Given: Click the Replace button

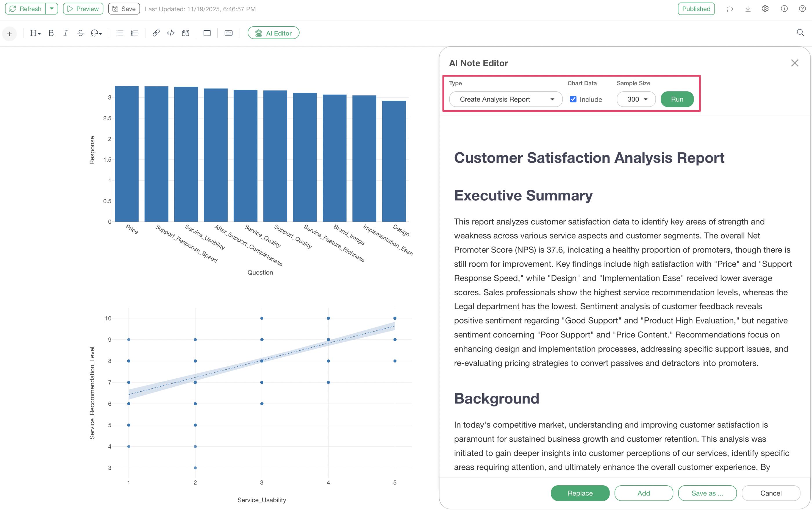Looking at the screenshot, I should (580, 493).
